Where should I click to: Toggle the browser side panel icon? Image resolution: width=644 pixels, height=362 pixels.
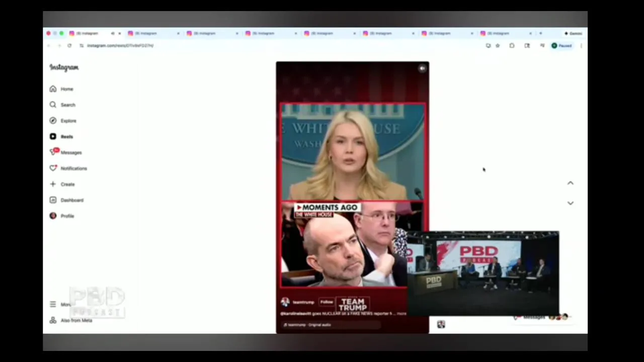(x=527, y=46)
